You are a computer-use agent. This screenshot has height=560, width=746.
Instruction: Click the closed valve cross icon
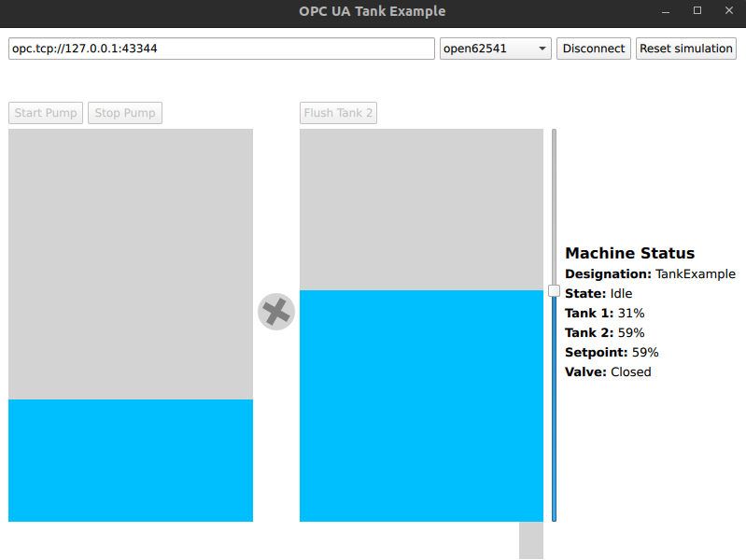275,312
